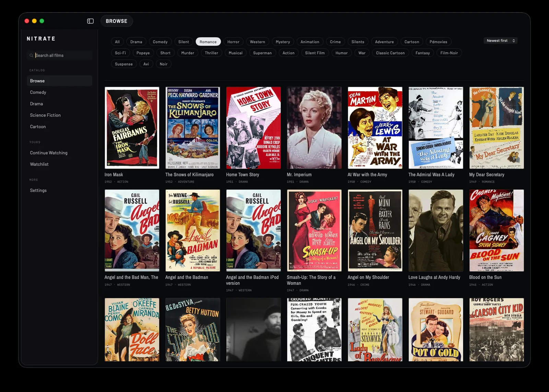Open At War with the Army poster

(x=375, y=128)
